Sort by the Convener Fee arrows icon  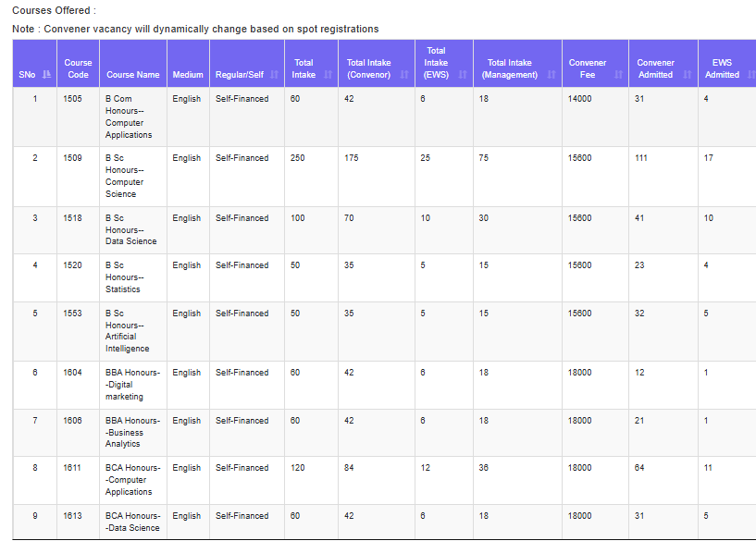click(618, 74)
